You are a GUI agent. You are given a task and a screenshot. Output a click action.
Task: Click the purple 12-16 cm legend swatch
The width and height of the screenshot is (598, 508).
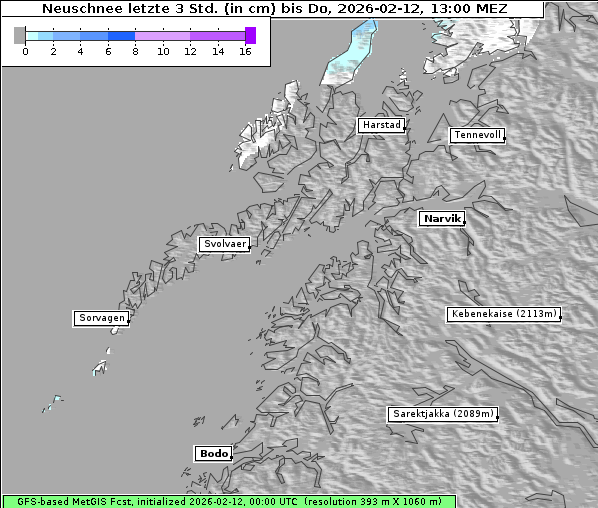(218, 36)
